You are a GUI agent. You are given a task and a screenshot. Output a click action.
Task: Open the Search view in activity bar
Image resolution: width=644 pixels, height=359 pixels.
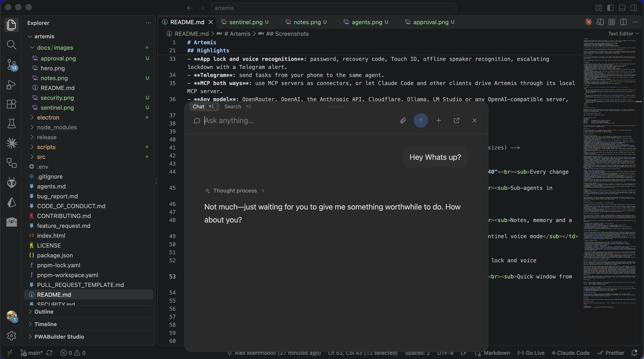11,45
